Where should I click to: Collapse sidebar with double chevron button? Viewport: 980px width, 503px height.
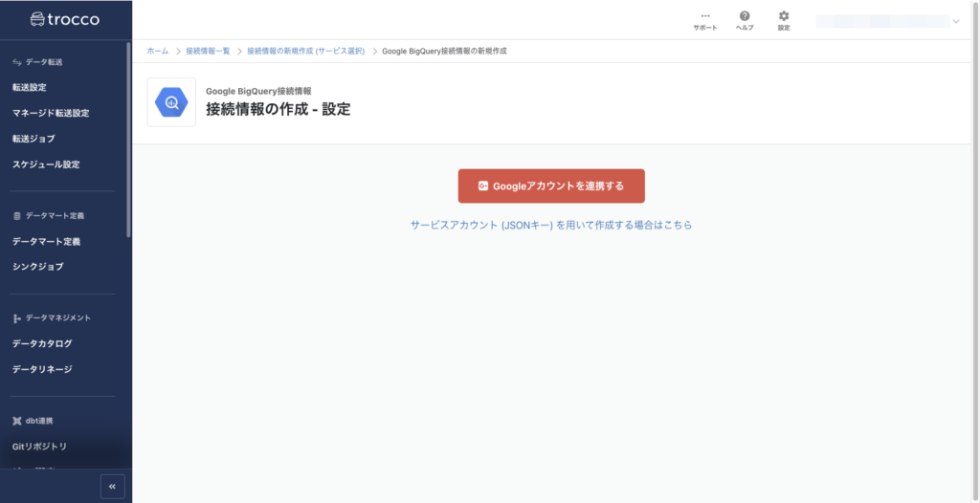pos(113,487)
